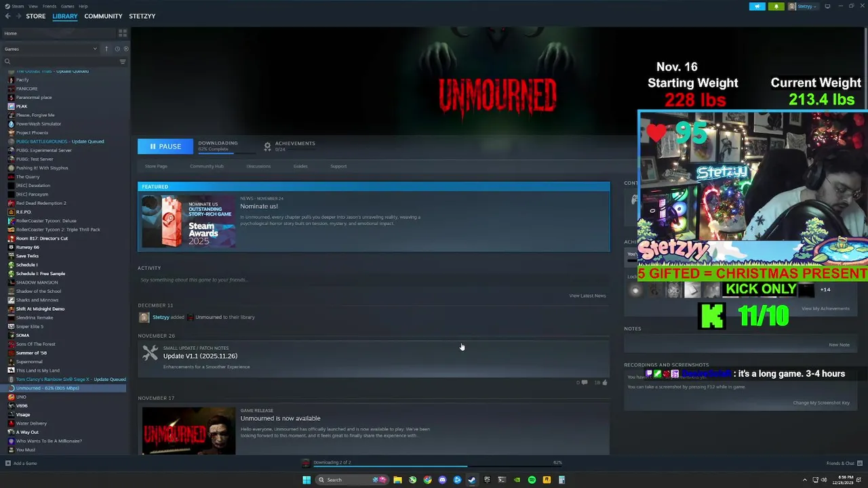Open the Community Hub link
Image resolution: width=868 pixels, height=488 pixels.
207,166
